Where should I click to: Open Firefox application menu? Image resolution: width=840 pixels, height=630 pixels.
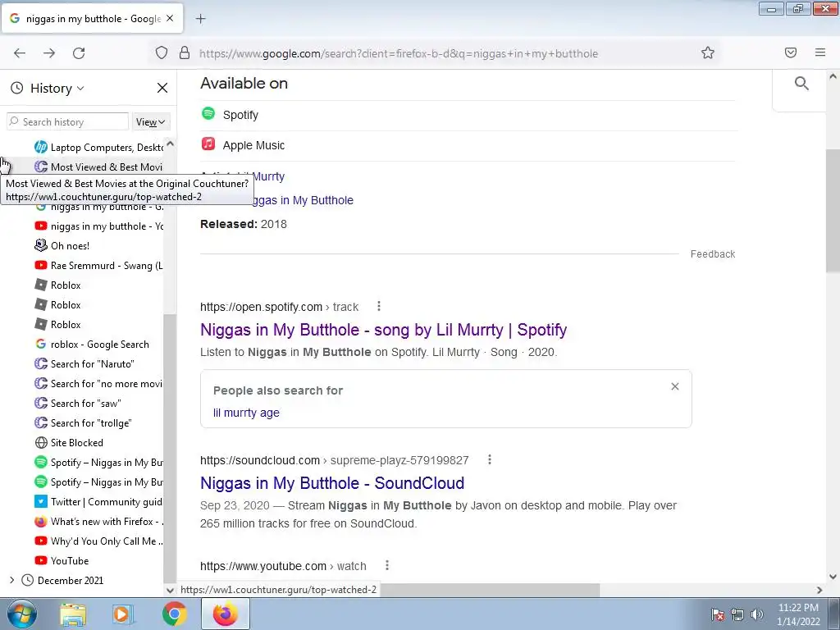tap(820, 52)
